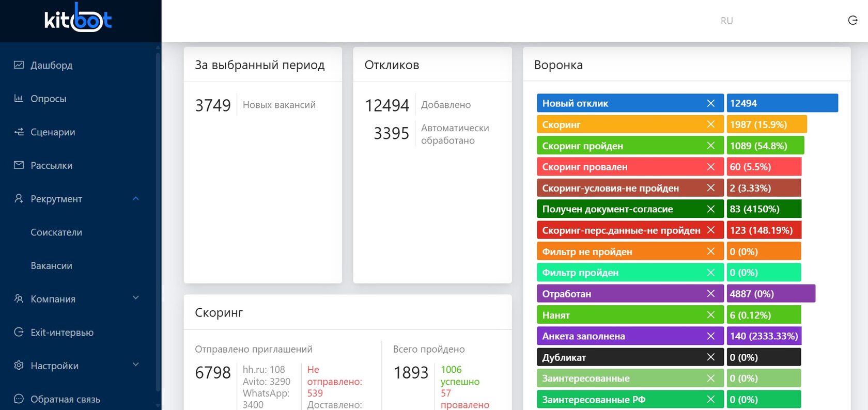Click the Компания people icon
The image size is (868, 410).
(x=19, y=298)
